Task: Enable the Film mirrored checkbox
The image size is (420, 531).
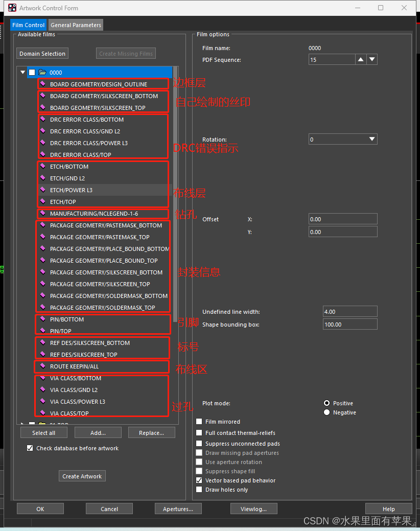Action: pyautogui.click(x=199, y=422)
